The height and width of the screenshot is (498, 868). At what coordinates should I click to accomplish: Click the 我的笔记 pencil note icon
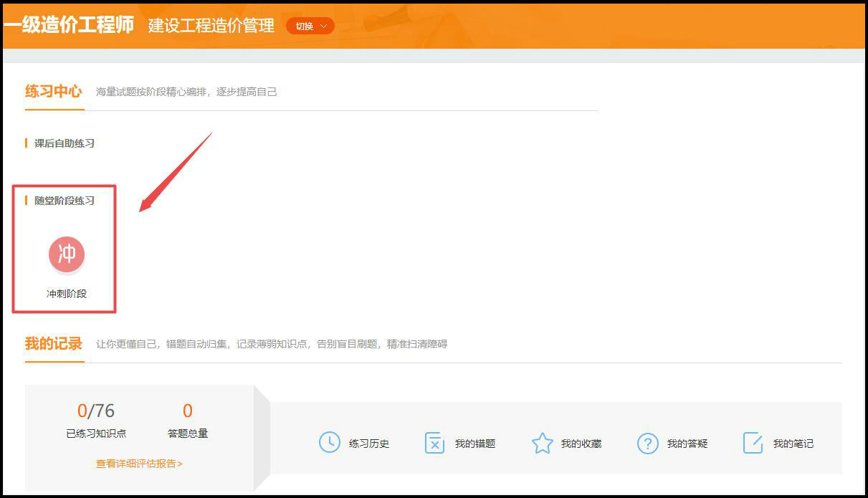pos(753,443)
